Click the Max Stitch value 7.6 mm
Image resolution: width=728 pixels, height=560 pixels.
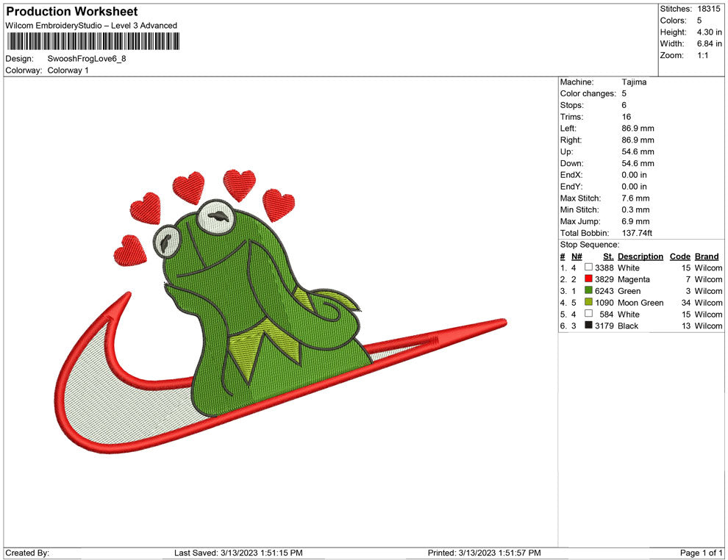click(x=635, y=198)
